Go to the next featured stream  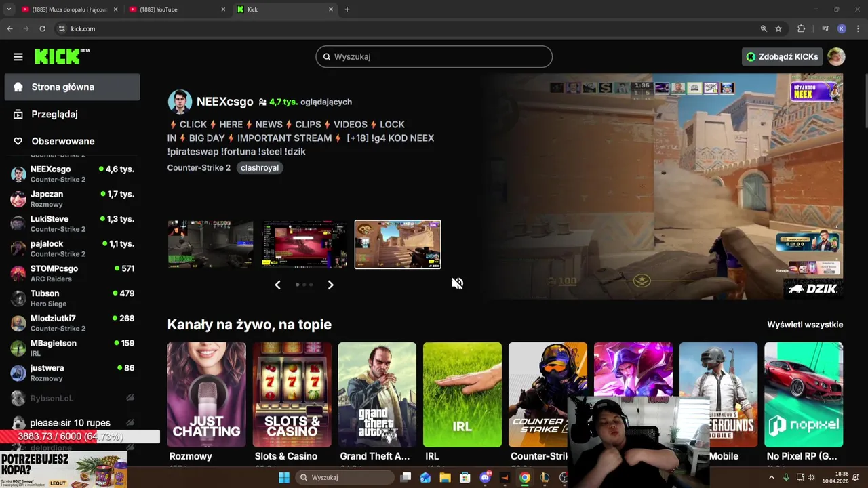330,285
